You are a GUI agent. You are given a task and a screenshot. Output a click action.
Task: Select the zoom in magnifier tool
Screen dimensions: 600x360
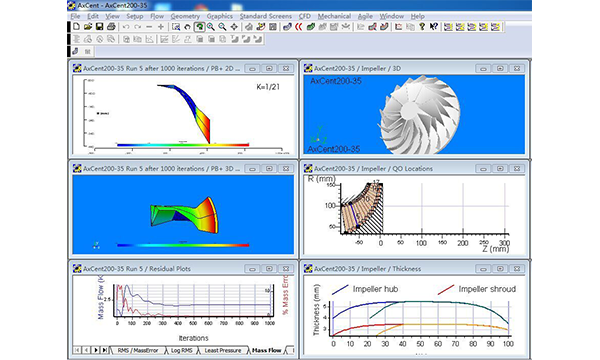tap(210, 26)
